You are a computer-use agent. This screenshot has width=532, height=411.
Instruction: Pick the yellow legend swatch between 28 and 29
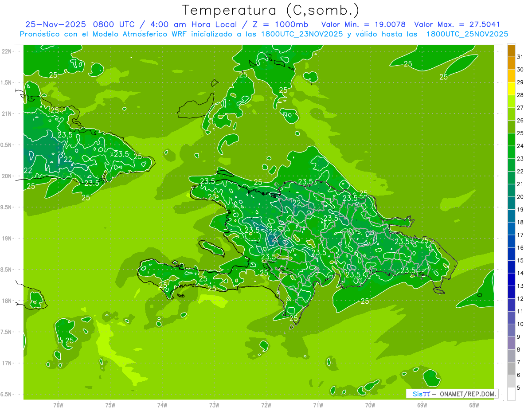click(512, 89)
